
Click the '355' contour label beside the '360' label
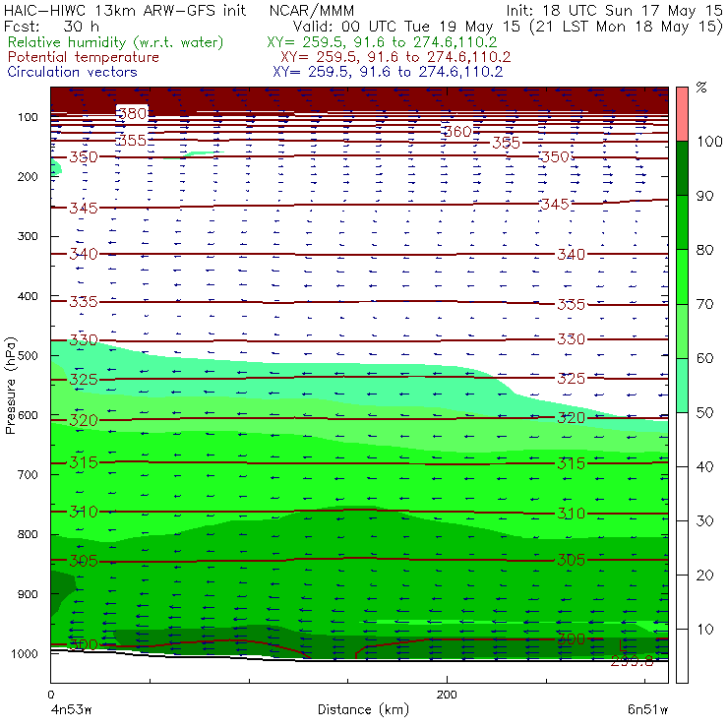(506, 143)
